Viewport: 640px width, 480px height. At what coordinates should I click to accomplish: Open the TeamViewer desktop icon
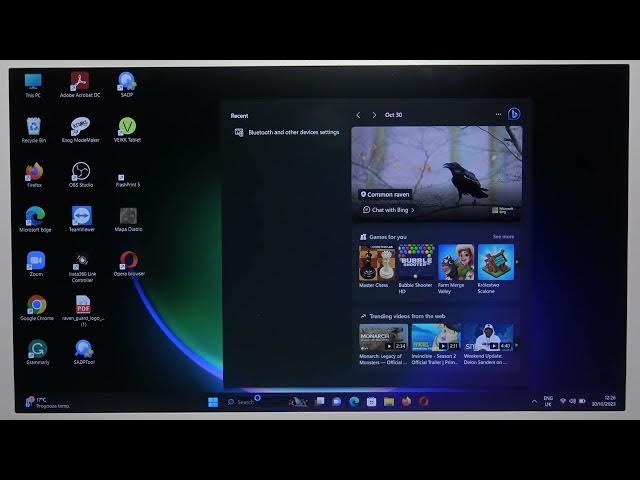[80, 216]
